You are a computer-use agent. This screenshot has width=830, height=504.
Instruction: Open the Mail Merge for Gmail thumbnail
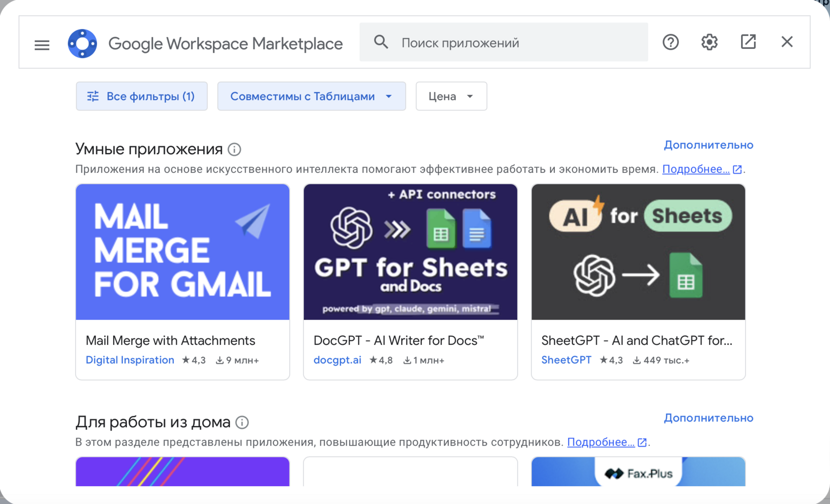(183, 252)
